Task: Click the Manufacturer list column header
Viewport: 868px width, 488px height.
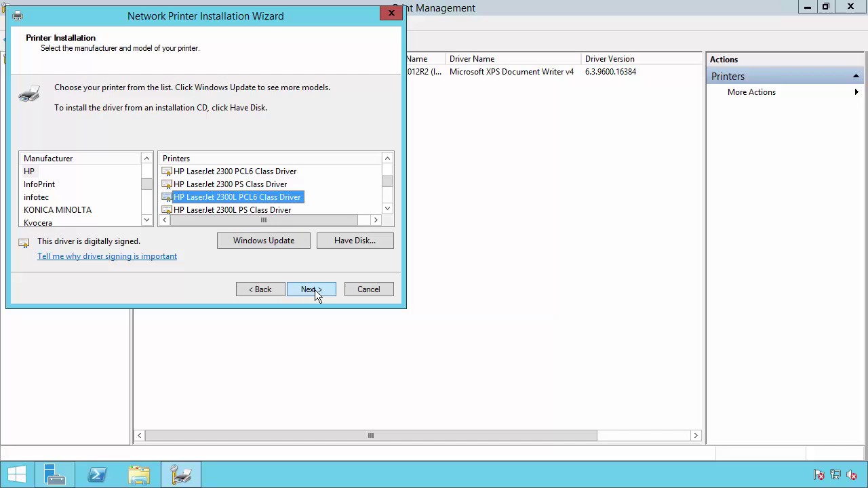Action: click(80, 159)
